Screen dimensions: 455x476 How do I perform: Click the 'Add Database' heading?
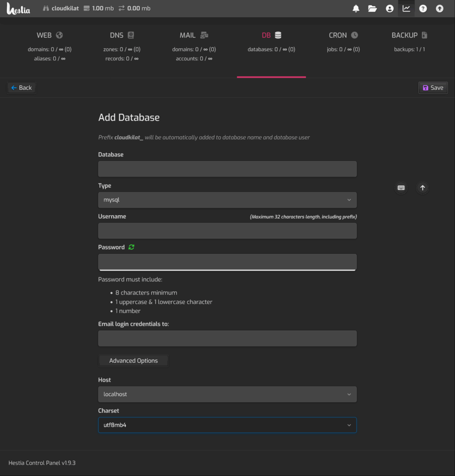point(129,118)
